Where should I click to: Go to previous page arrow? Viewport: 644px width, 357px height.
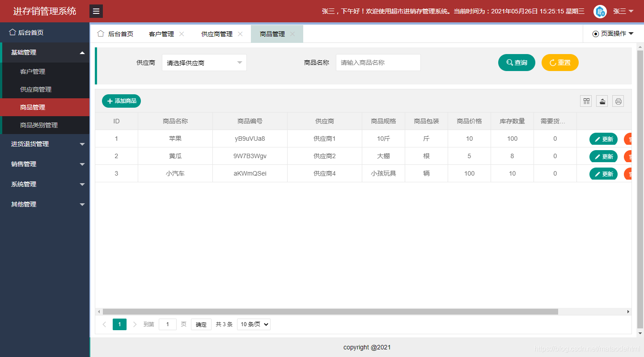[105, 324]
